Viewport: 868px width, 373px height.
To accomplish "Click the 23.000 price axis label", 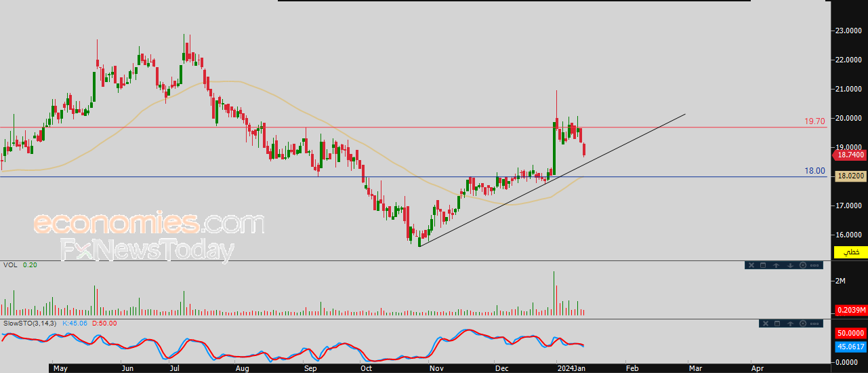I will click(x=849, y=31).
